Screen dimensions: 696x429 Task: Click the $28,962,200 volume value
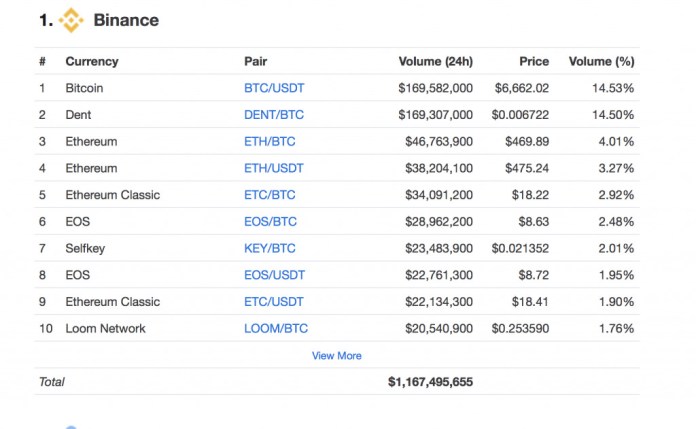(x=439, y=221)
